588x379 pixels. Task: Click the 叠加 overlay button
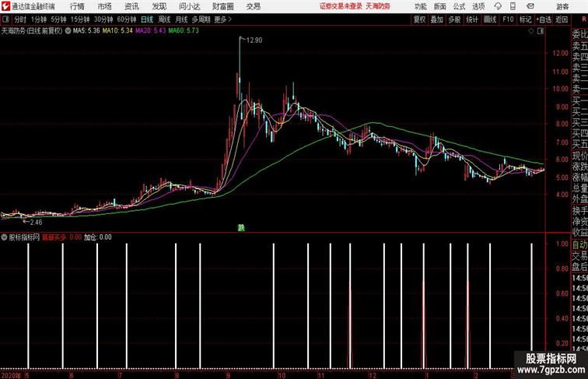[437, 19]
